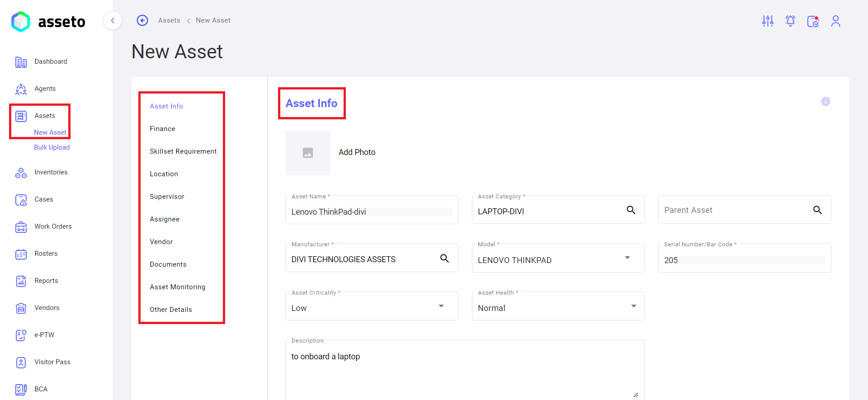
Task: Click the Dashboard sidebar icon
Action: click(21, 62)
